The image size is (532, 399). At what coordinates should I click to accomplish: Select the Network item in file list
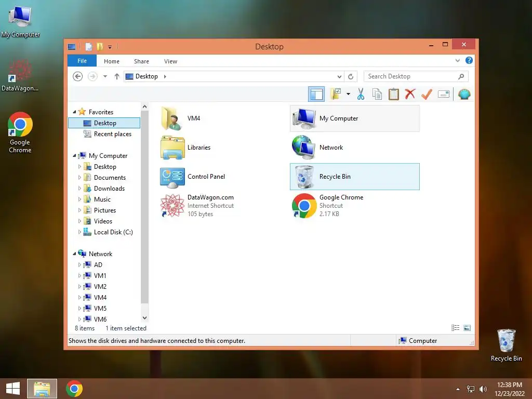354,147
